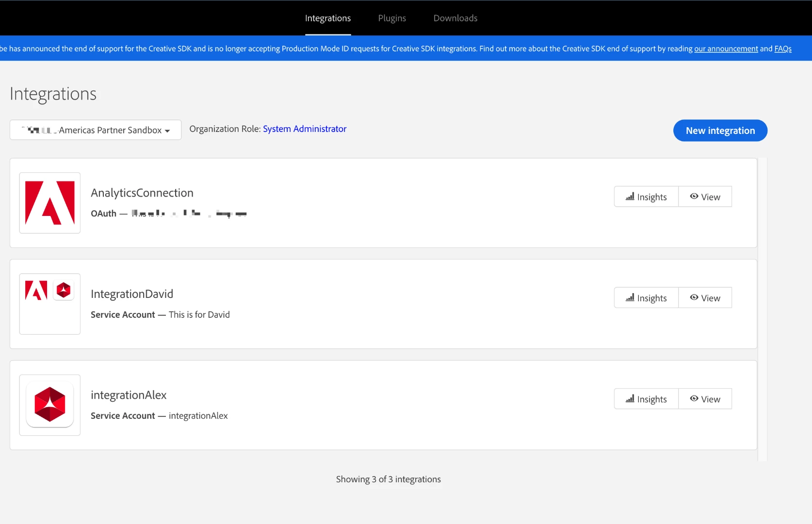The height and width of the screenshot is (524, 812).
Task: View the AnalyticsConnection integration
Action: (705, 197)
